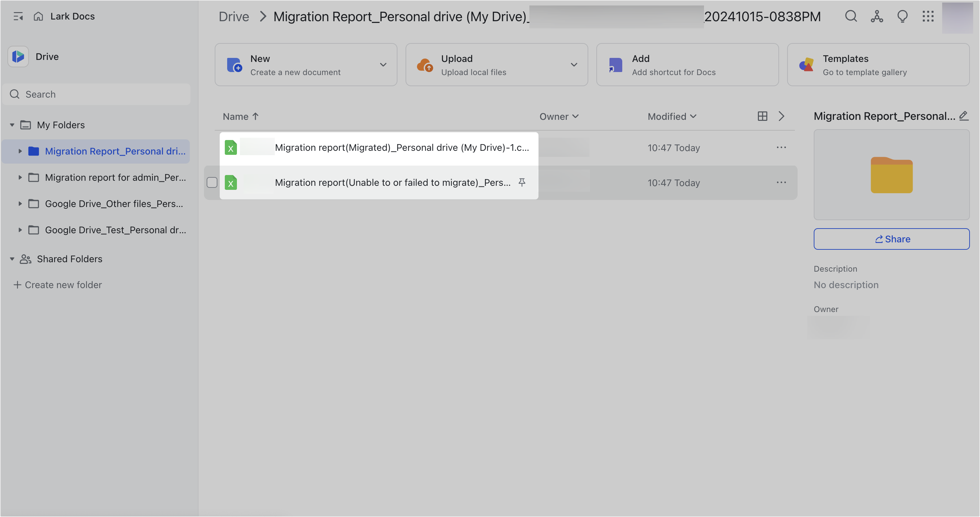This screenshot has width=980, height=517.
Task: Expand Migration report for admin folder
Action: [x=20, y=178]
